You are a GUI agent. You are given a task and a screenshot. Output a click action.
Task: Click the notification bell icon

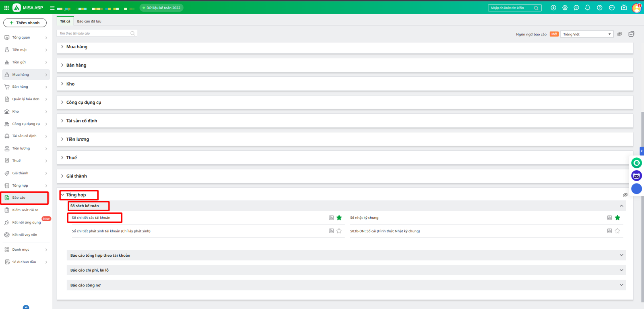pyautogui.click(x=588, y=8)
